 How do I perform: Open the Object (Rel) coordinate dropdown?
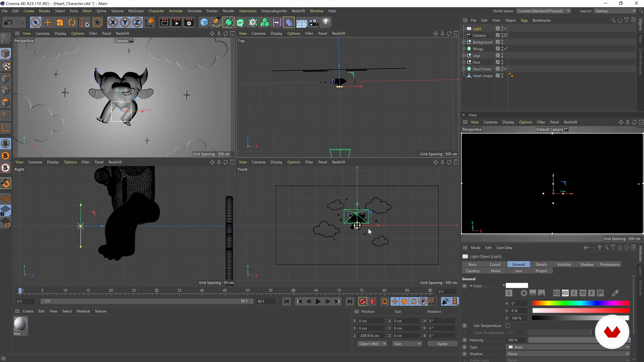coord(372,344)
